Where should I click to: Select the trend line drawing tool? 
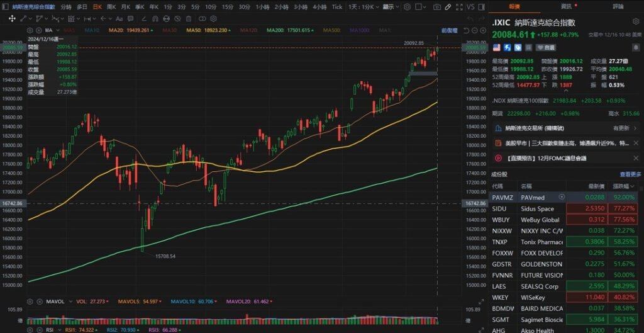(23, 18)
